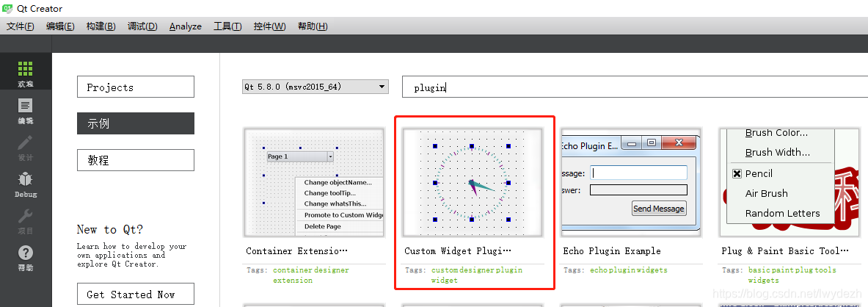
Task: Open the Analyze menu
Action: pos(186,26)
